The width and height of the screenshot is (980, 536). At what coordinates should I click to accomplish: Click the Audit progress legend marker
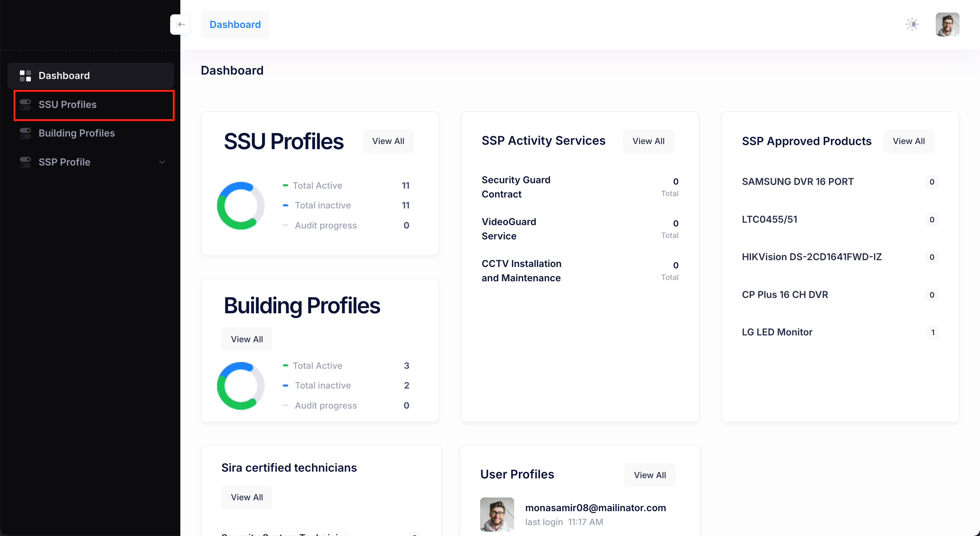point(286,225)
